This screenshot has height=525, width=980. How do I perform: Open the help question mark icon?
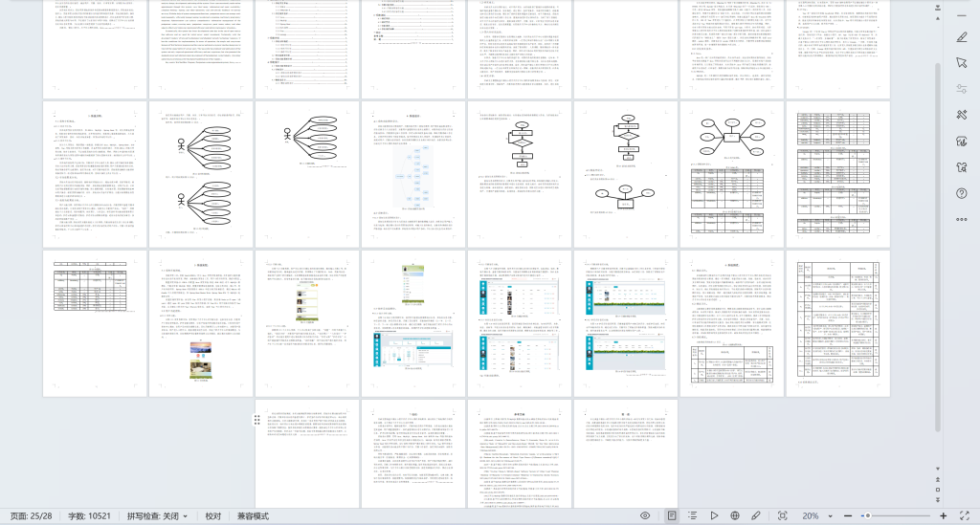tap(962, 193)
